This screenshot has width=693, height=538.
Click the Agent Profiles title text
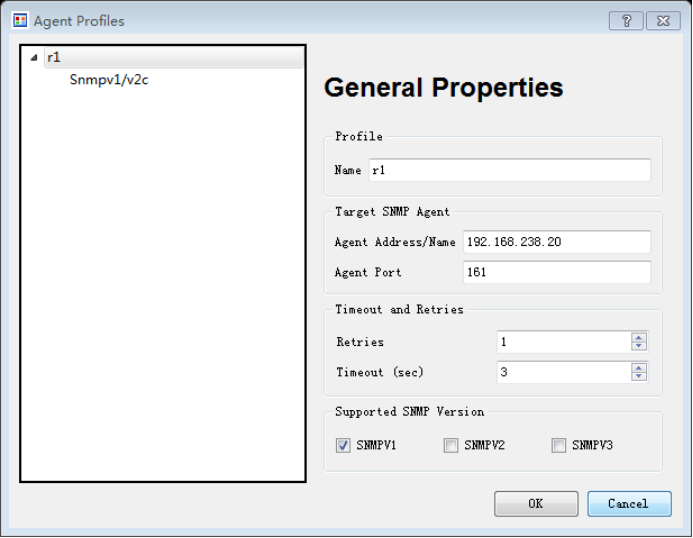[79, 21]
